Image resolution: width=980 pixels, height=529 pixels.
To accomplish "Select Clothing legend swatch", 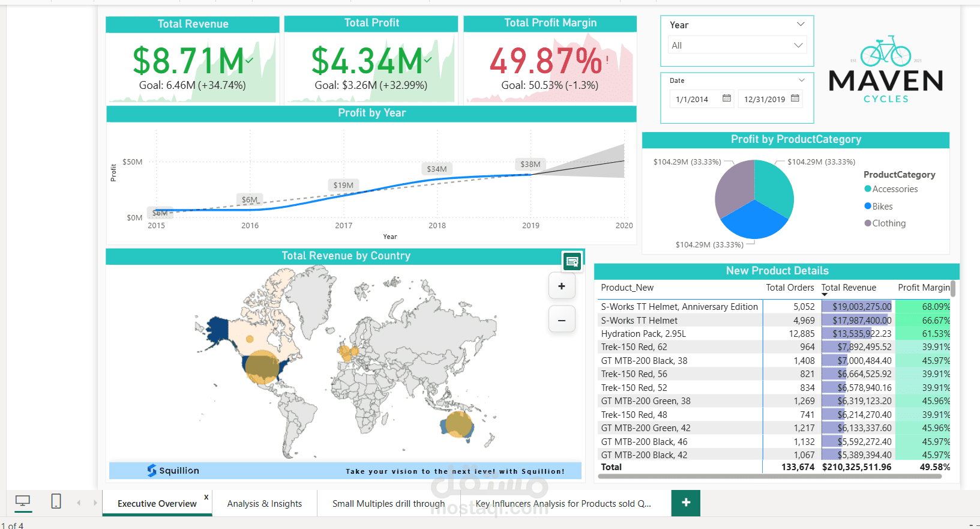I will pos(868,223).
